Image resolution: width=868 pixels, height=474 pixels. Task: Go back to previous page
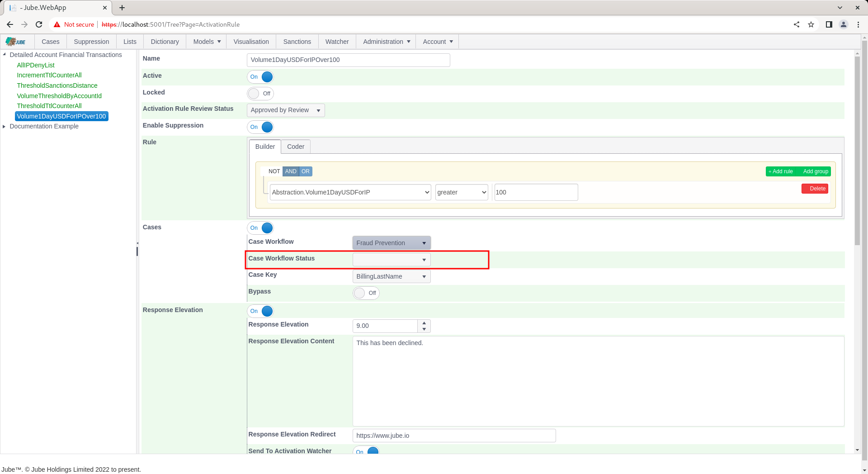click(x=10, y=24)
